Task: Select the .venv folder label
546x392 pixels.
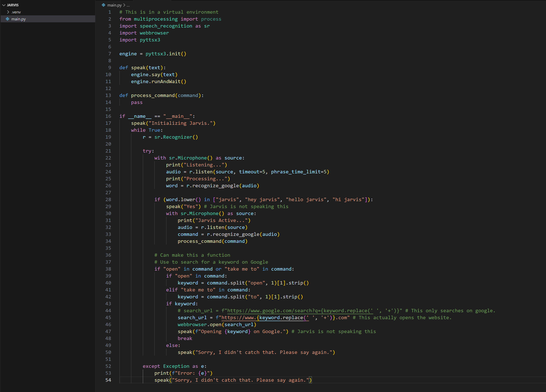Action: (x=16, y=12)
